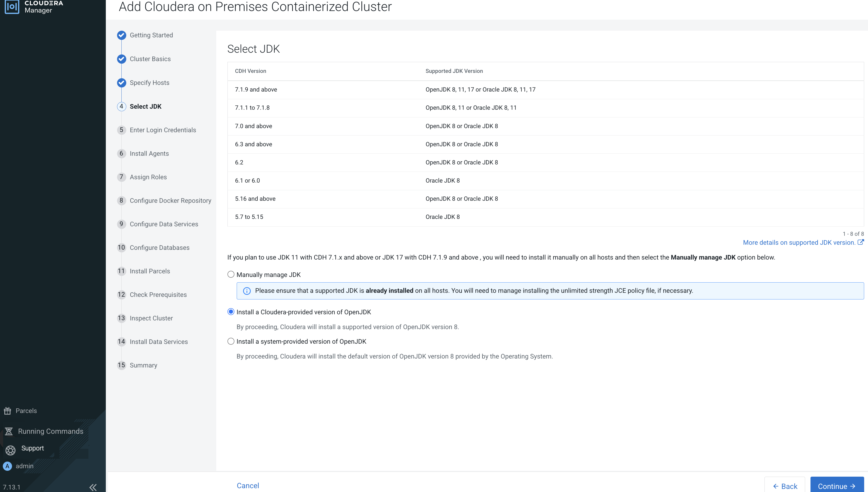Click the Cloudera Manager logo icon
This screenshot has width=868, height=492.
(x=12, y=6)
